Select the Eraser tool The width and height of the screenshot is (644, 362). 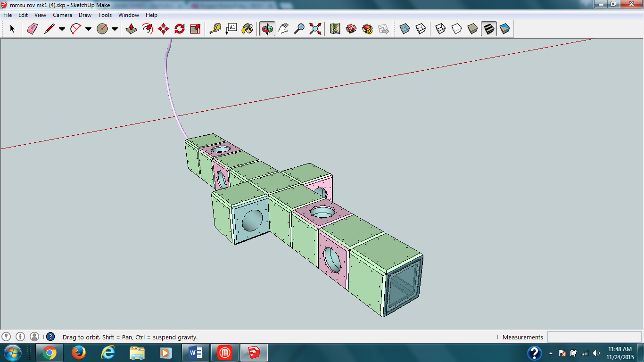pos(32,29)
